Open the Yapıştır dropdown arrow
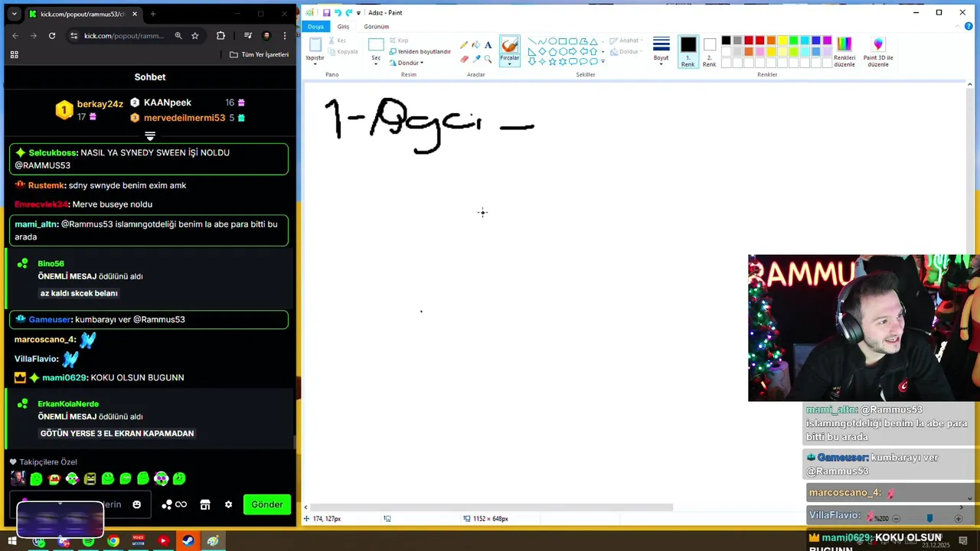Image resolution: width=980 pixels, height=551 pixels. 315,64
